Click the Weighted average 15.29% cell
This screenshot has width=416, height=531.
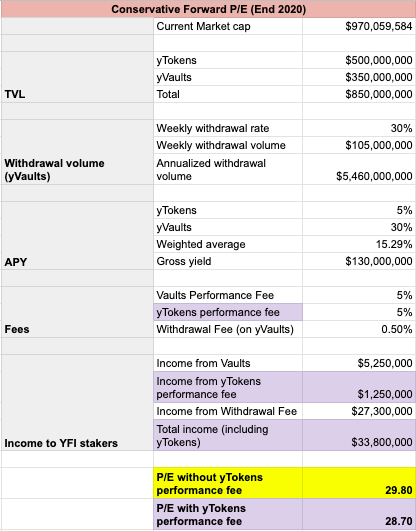(x=359, y=244)
